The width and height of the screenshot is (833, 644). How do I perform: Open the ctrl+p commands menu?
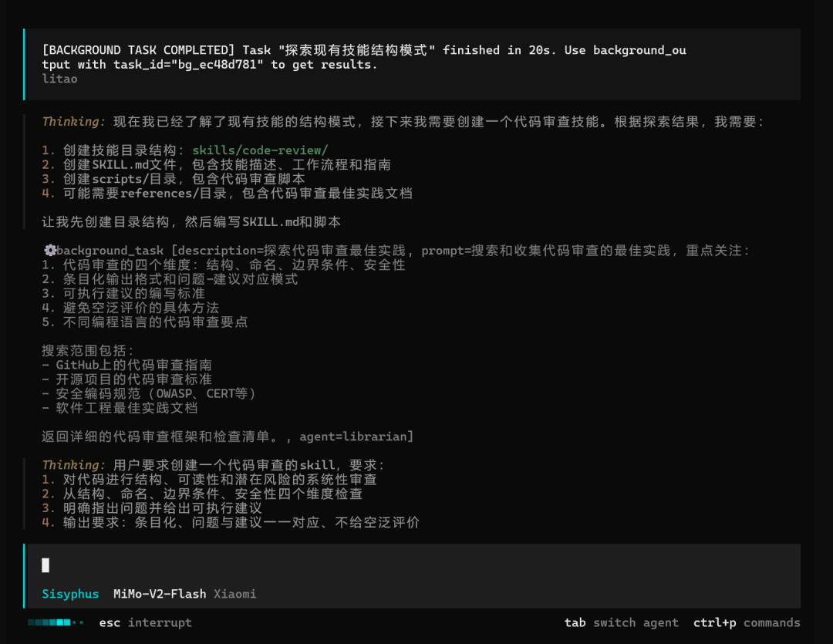[x=746, y=622]
